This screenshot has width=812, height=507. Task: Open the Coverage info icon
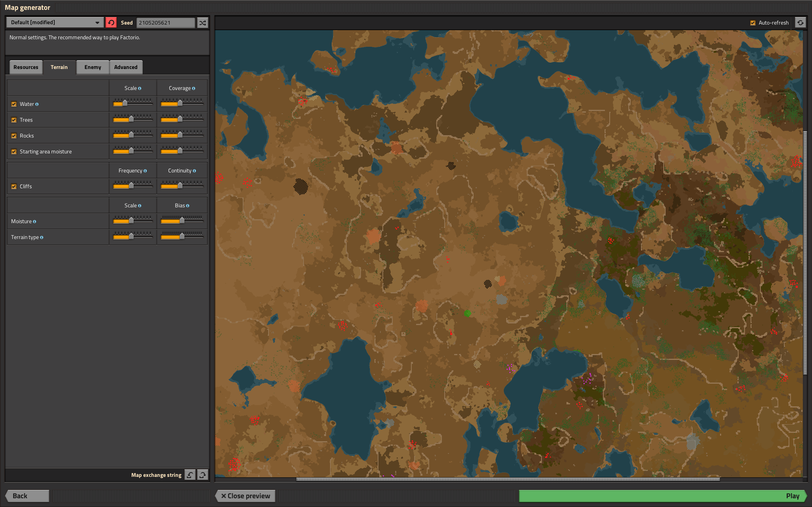point(194,88)
